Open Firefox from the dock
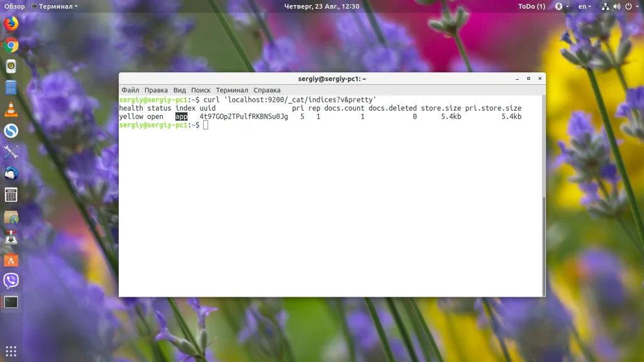 tap(11, 23)
